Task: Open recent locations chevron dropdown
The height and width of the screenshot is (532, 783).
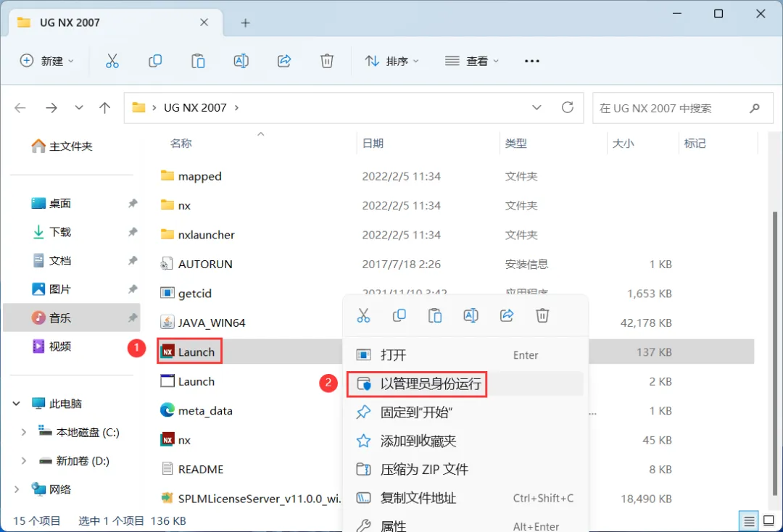Action: pyautogui.click(x=79, y=108)
